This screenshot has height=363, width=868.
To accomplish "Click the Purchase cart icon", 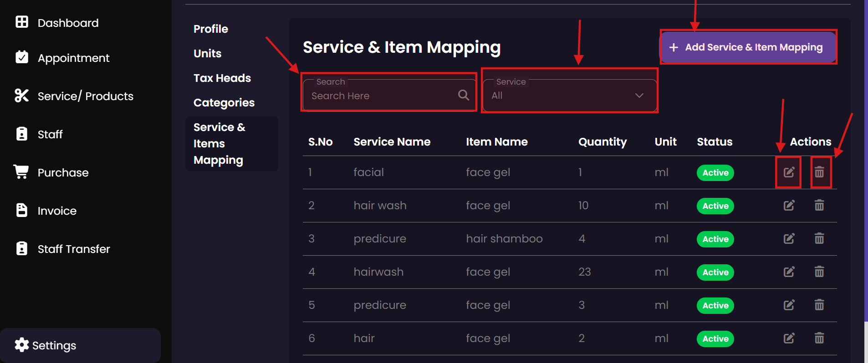I will (x=21, y=172).
